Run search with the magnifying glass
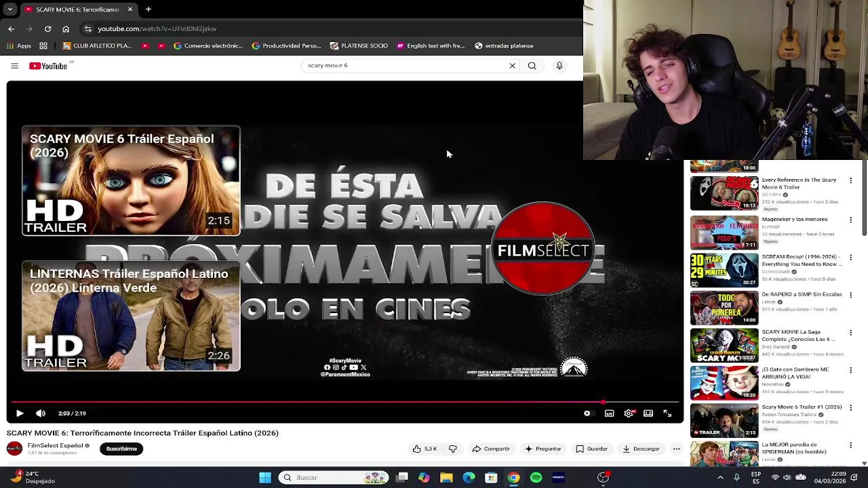This screenshot has height=488, width=868. [532, 66]
